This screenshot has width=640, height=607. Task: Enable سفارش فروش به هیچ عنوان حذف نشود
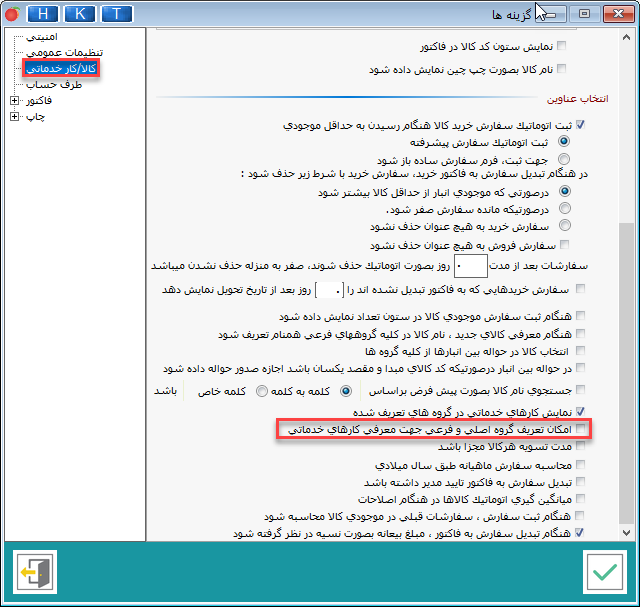(x=564, y=245)
